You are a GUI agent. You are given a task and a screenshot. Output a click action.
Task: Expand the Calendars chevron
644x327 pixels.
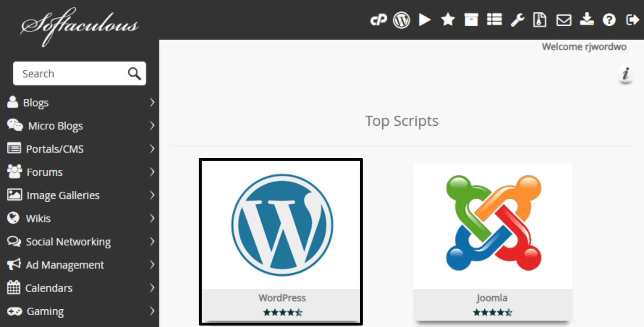point(152,288)
